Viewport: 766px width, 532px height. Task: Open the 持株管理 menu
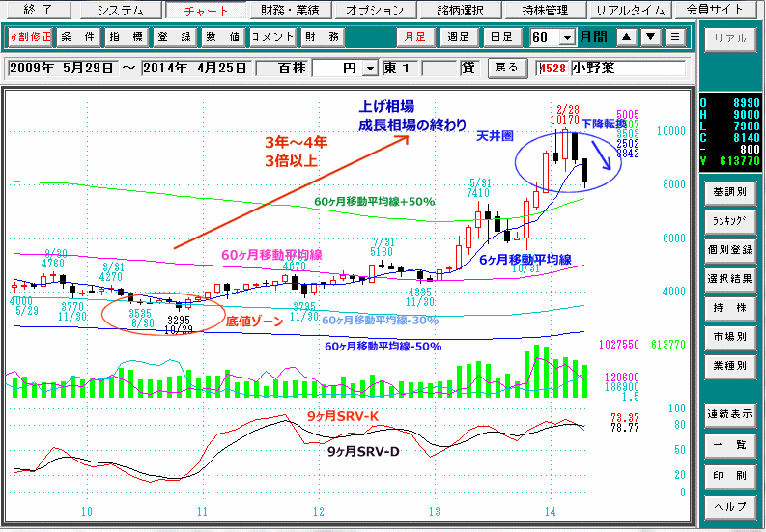[x=545, y=10]
